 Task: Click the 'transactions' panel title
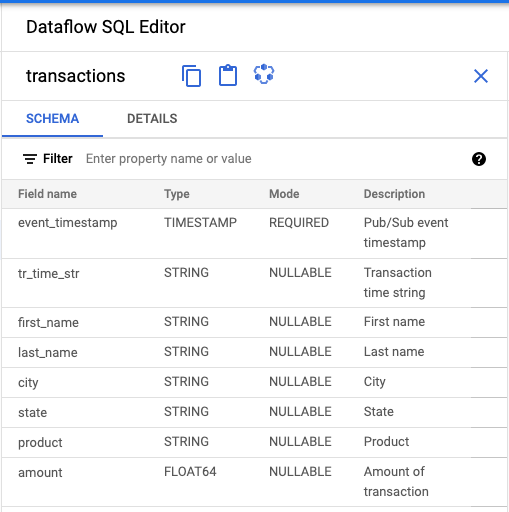tap(76, 76)
